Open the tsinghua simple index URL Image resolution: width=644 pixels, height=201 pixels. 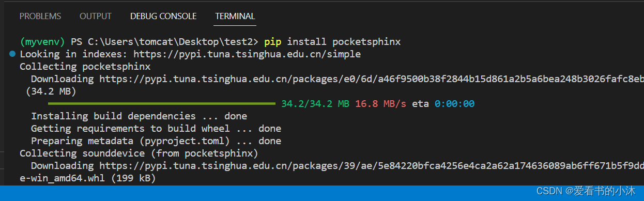247,54
